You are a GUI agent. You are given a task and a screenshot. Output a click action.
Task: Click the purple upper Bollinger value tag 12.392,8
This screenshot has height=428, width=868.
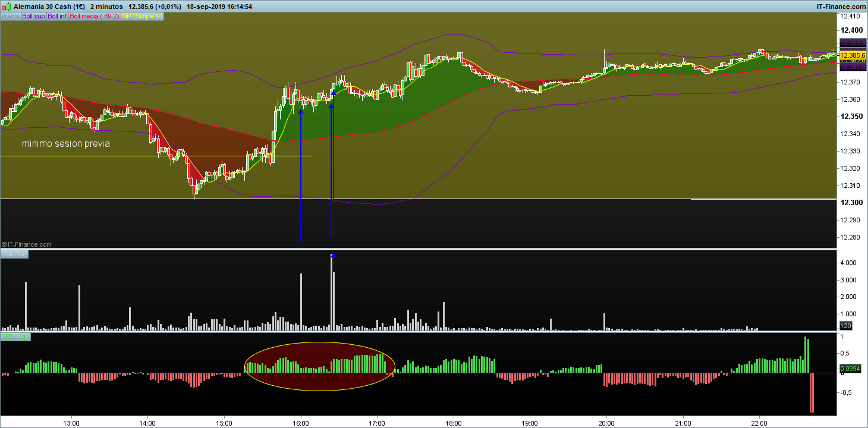tap(853, 43)
